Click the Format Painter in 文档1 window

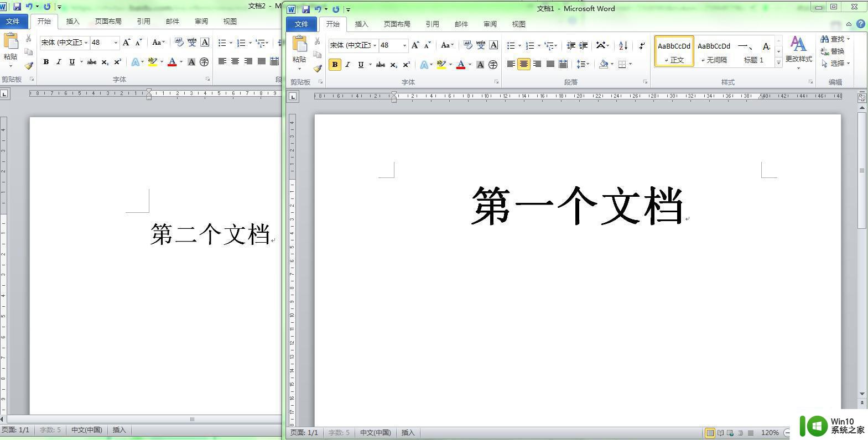click(x=317, y=69)
